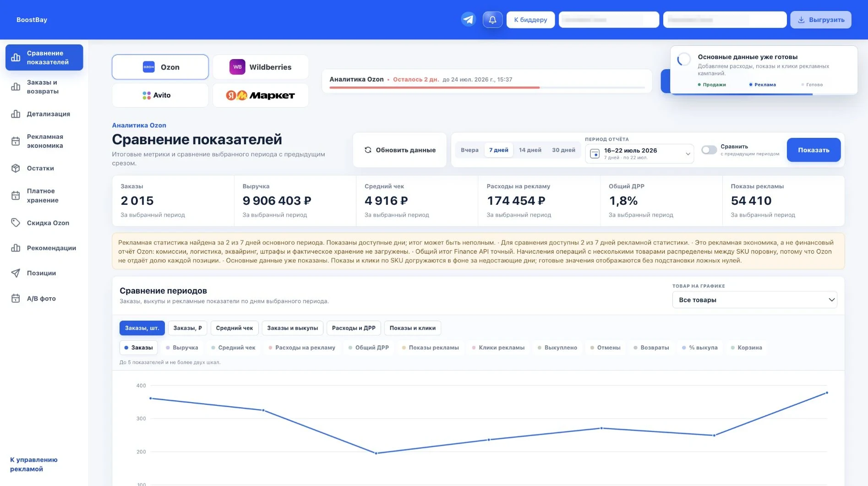Enable the Корзина series chip
Image resolution: width=868 pixels, height=486 pixels.
[x=746, y=348]
